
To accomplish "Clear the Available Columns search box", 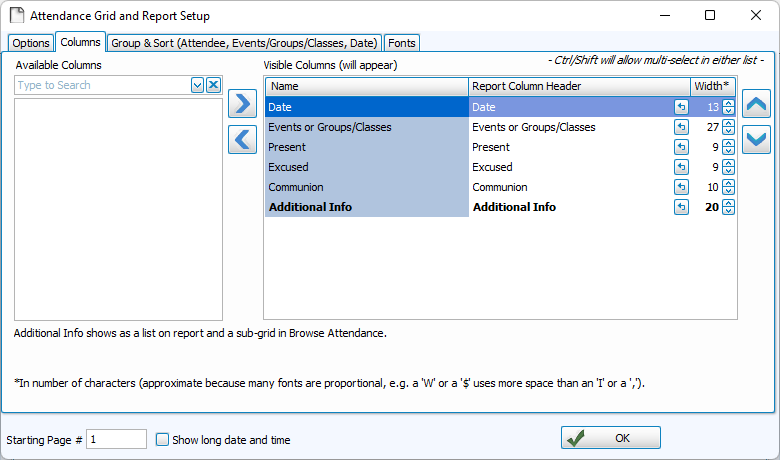I will (213, 86).
